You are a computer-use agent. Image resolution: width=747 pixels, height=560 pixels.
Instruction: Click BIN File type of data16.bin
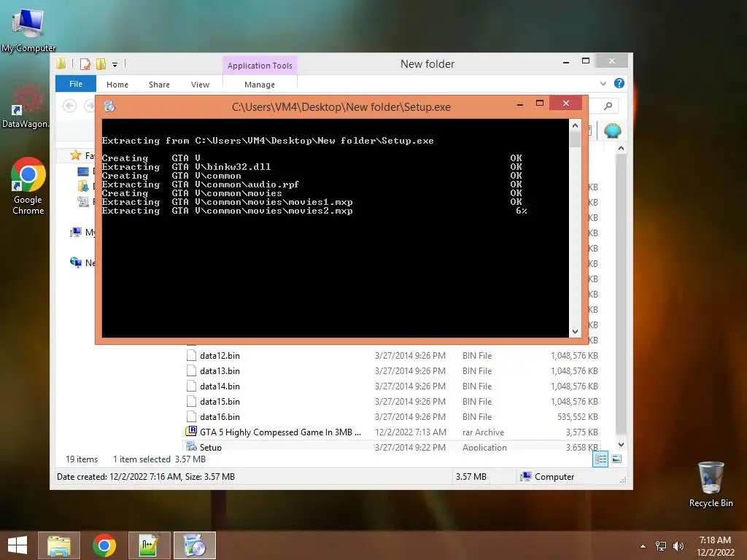[x=477, y=416]
